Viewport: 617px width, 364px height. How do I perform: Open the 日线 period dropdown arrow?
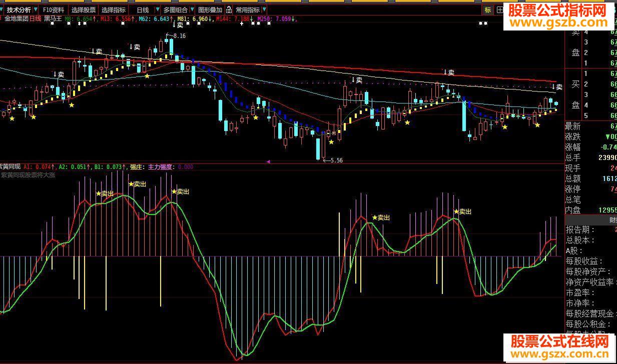click(x=158, y=9)
